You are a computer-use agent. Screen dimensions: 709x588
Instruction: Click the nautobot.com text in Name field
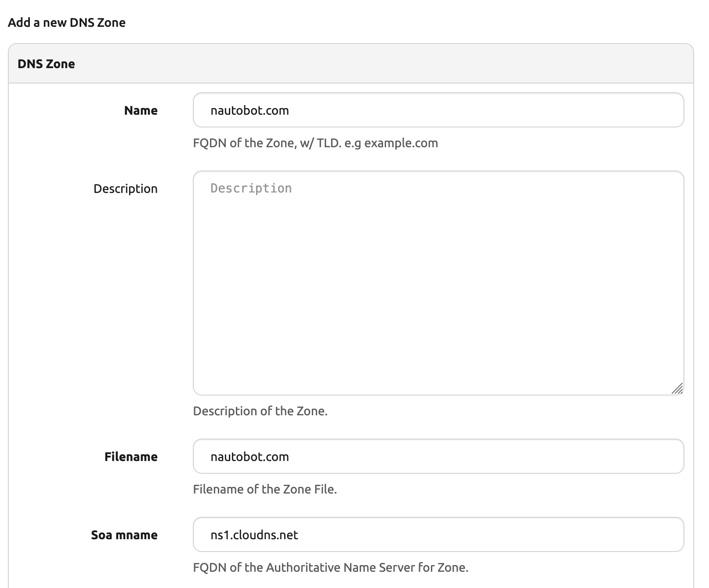click(250, 110)
